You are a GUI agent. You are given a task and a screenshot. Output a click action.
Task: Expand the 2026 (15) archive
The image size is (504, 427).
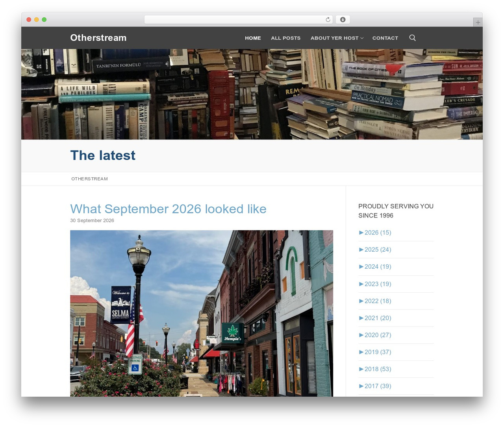(x=375, y=232)
